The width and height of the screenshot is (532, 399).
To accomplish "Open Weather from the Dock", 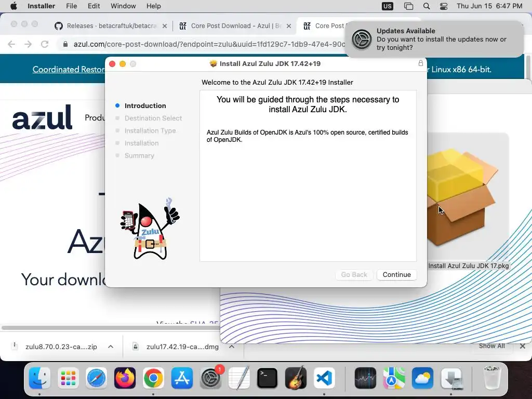I will coord(422,378).
